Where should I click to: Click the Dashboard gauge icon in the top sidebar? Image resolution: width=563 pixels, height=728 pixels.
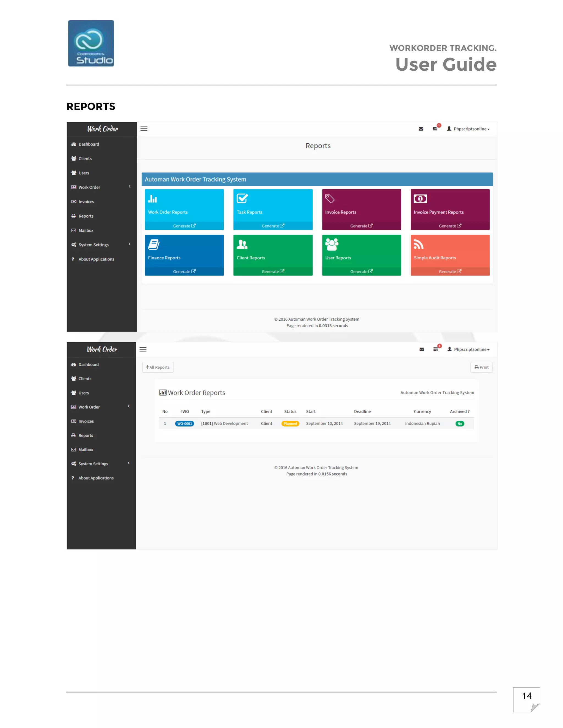click(x=74, y=144)
